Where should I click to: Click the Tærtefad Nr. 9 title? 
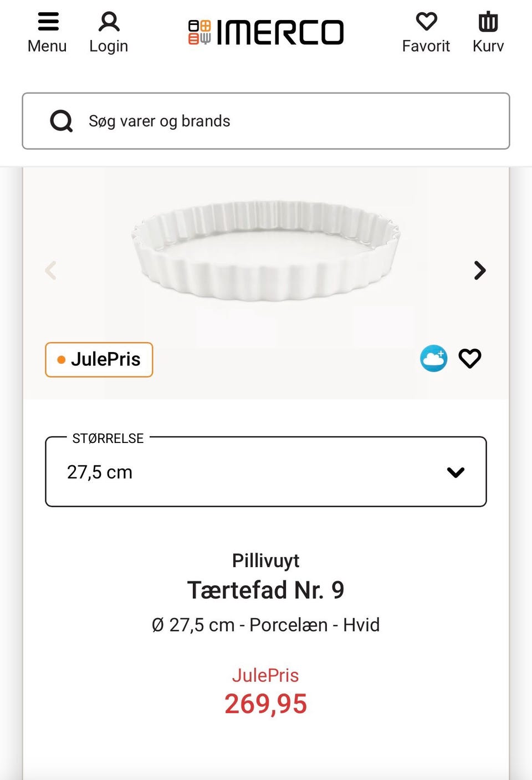point(266,590)
